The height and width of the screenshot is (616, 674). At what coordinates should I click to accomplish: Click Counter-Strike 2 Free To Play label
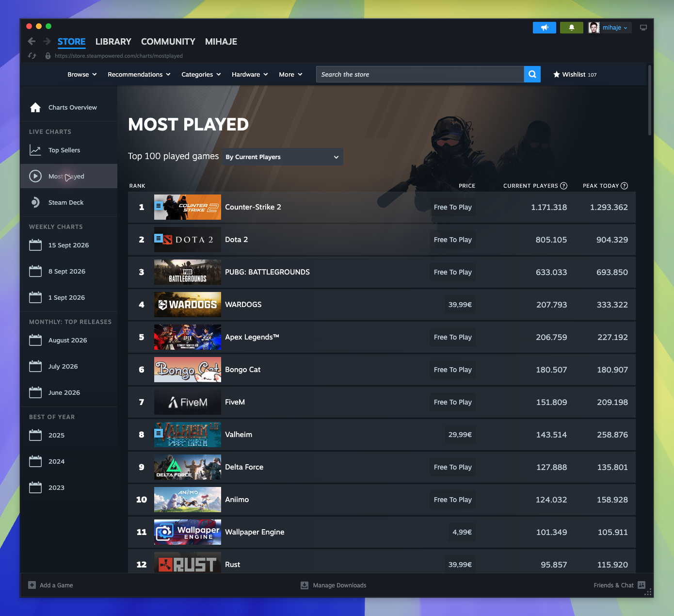click(x=453, y=207)
